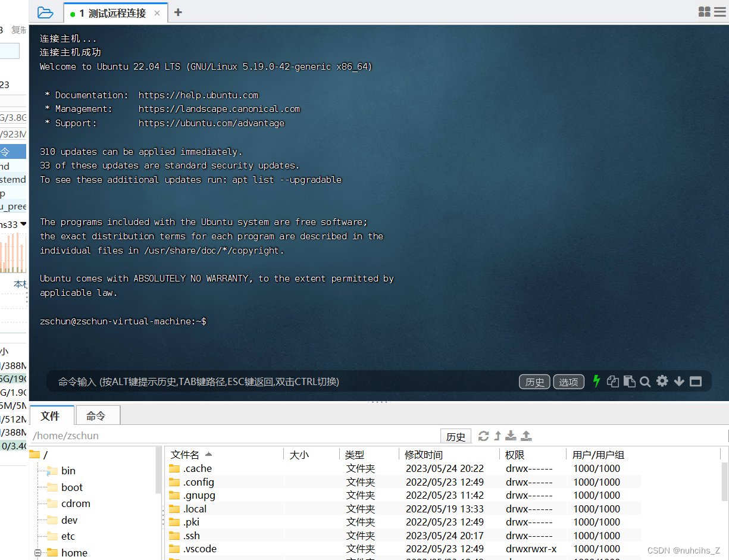This screenshot has width=729, height=560.
Task: Open connections with the folder icon top-left
Action: (46, 12)
